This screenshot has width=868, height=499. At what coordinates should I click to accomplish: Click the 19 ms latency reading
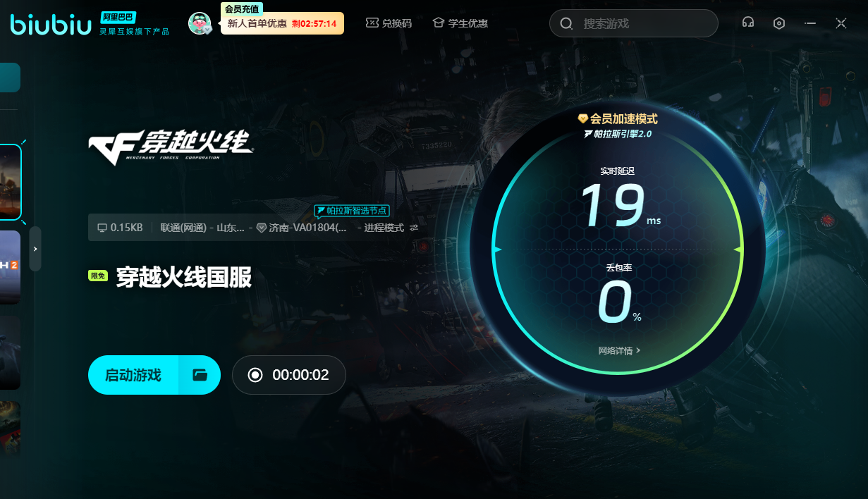click(x=620, y=206)
